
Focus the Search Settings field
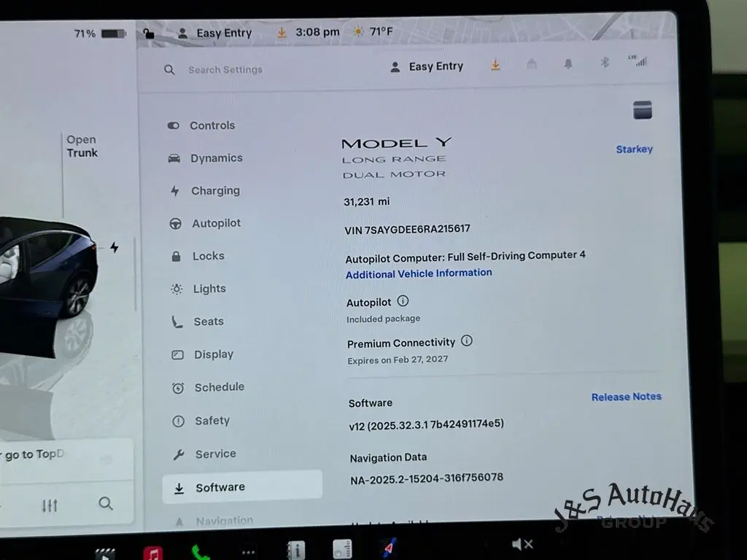tap(225, 70)
